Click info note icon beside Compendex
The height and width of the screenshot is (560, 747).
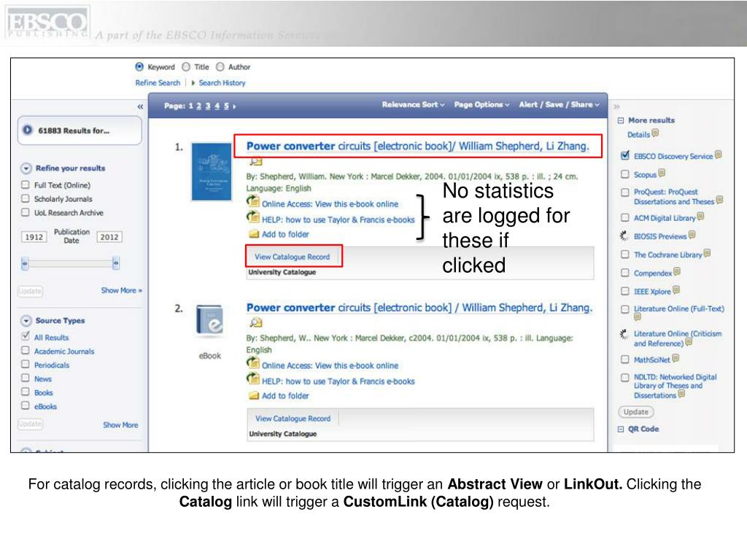tap(677, 271)
